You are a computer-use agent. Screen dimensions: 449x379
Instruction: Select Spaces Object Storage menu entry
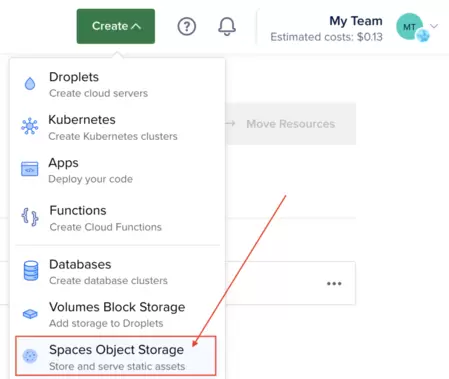[x=116, y=356]
